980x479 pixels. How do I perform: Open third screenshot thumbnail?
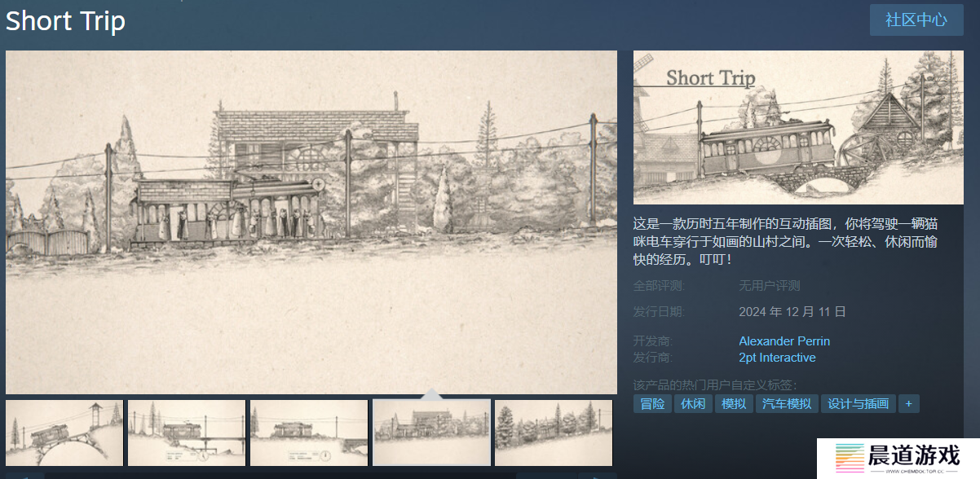[309, 433]
